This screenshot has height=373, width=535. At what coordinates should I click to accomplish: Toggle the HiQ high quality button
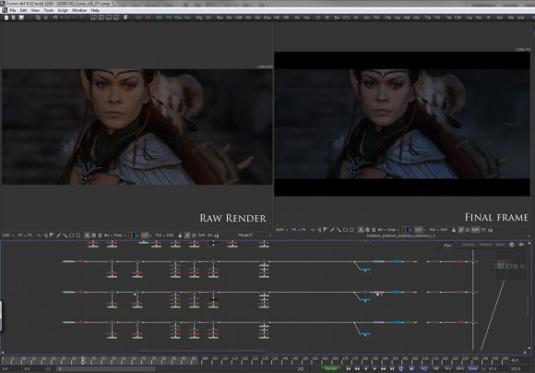point(423,369)
